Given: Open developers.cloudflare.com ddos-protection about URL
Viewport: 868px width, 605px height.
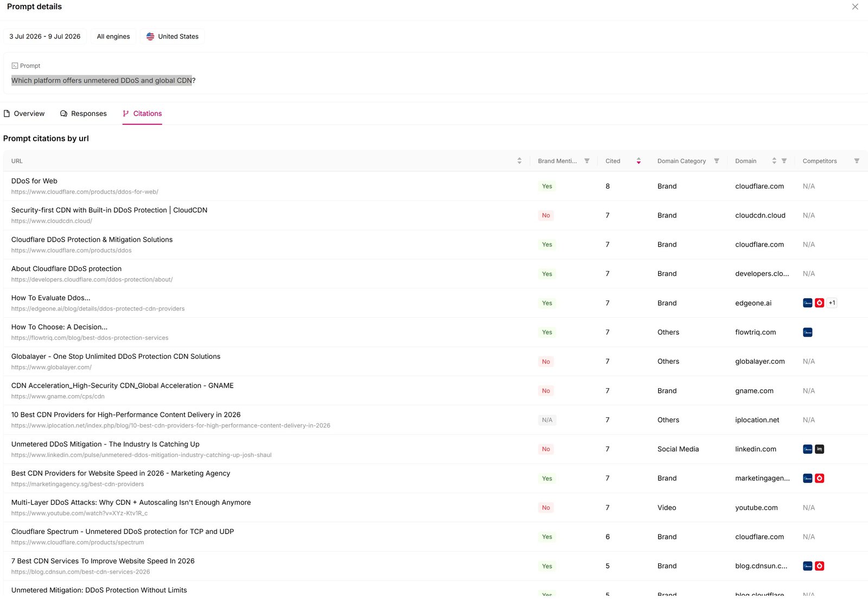Looking at the screenshot, I should coord(92,280).
